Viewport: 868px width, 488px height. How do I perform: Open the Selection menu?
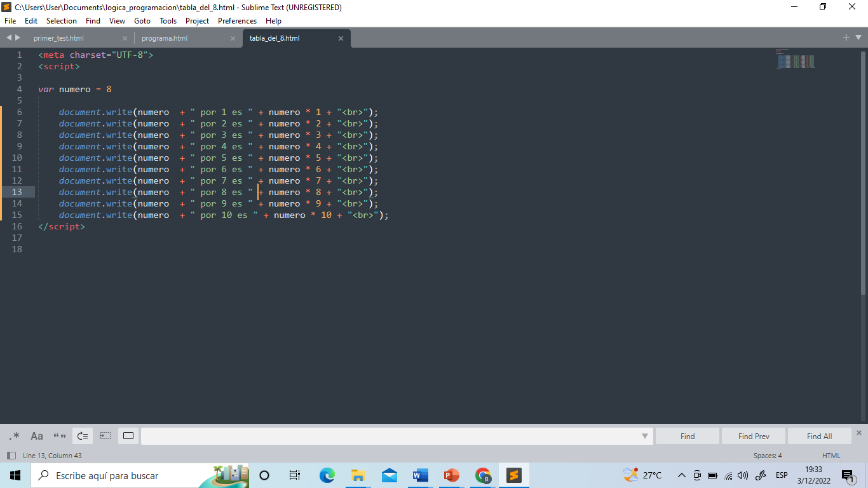pos(62,21)
